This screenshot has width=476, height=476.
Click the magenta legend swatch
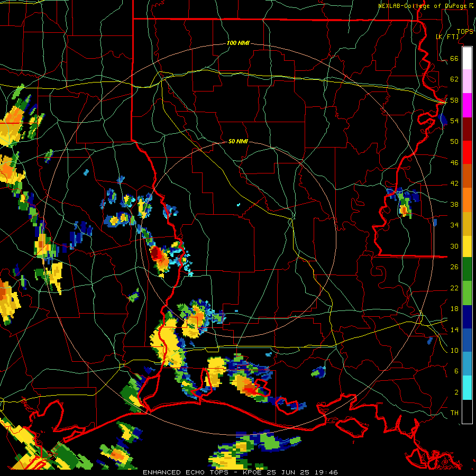pos(467,105)
